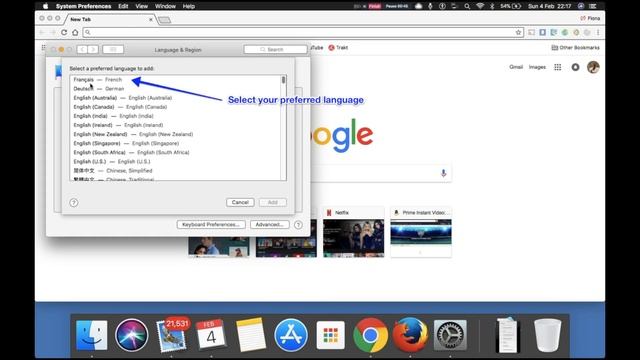Image resolution: width=640 pixels, height=360 pixels.
Task: Open Bluetooth status menu
Action: click(492, 6)
